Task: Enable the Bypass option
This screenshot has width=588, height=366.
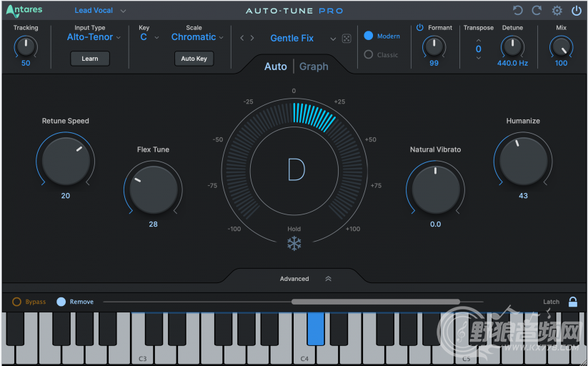Action: click(x=16, y=302)
